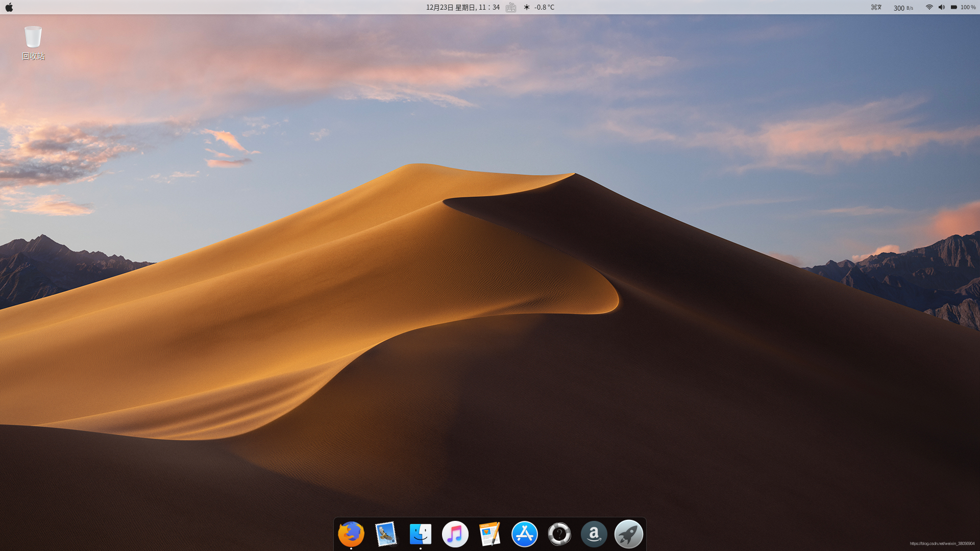Select the recycle bin desktop icon
The height and width of the screenshot is (551, 980).
coord(33,43)
